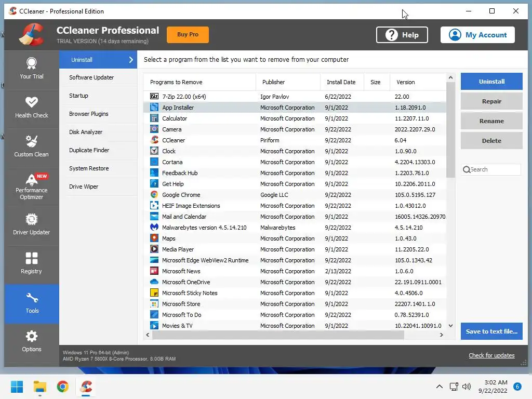The width and height of the screenshot is (532, 399).
Task: Open Health Check in the sidebar
Action: click(32, 109)
